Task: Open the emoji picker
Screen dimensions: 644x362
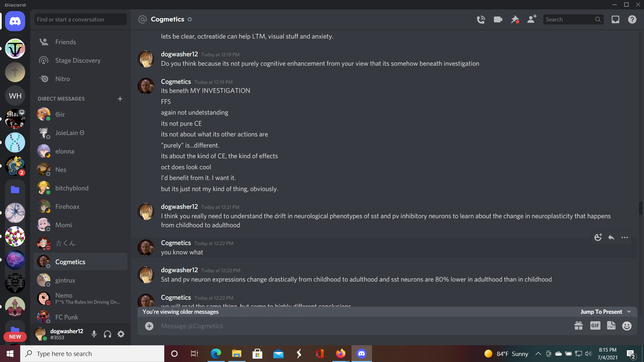Action: coord(627,326)
